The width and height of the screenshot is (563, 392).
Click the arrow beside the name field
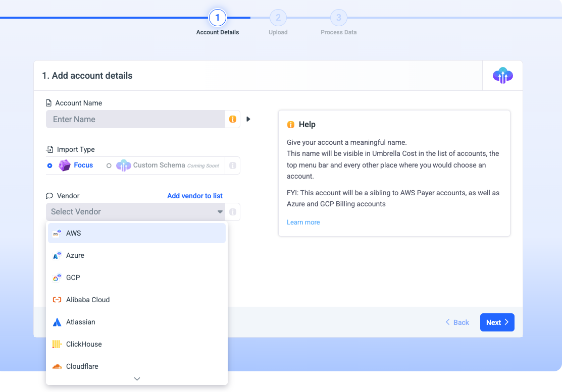pyautogui.click(x=248, y=119)
